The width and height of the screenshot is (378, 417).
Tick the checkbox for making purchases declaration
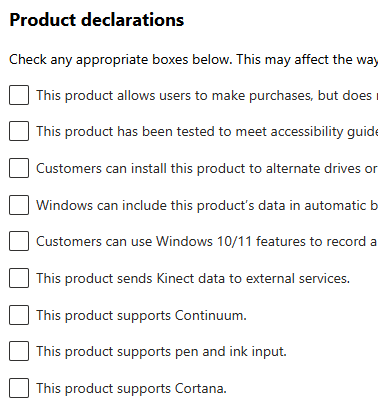19,95
